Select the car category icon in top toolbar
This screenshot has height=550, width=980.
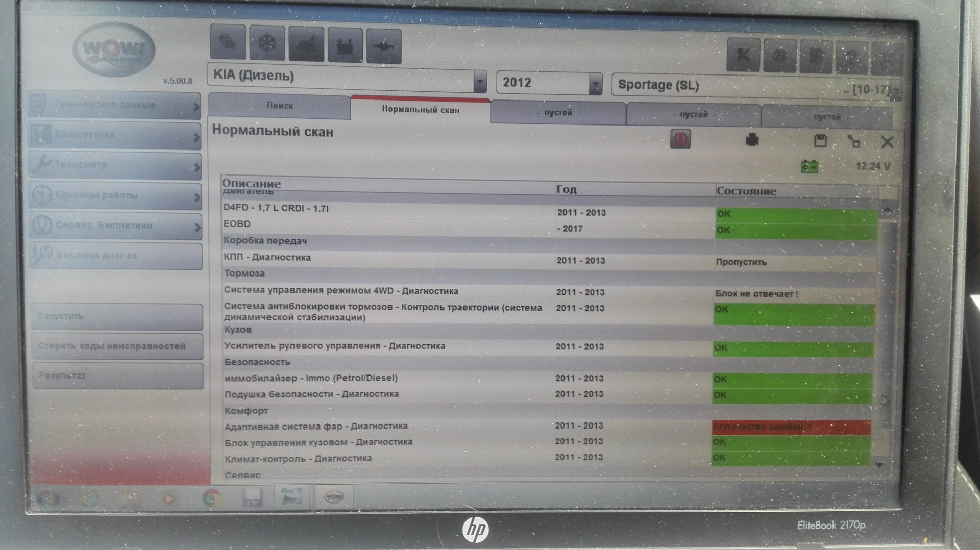click(227, 42)
